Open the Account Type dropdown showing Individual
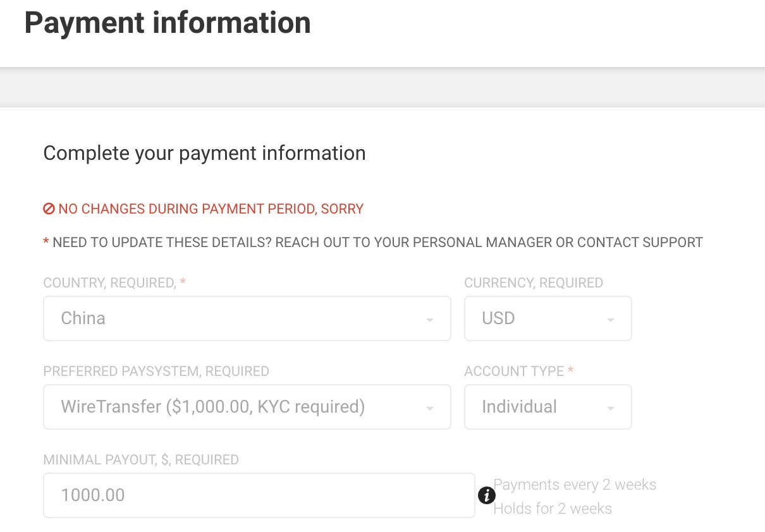This screenshot has height=532, width=765. click(x=548, y=407)
